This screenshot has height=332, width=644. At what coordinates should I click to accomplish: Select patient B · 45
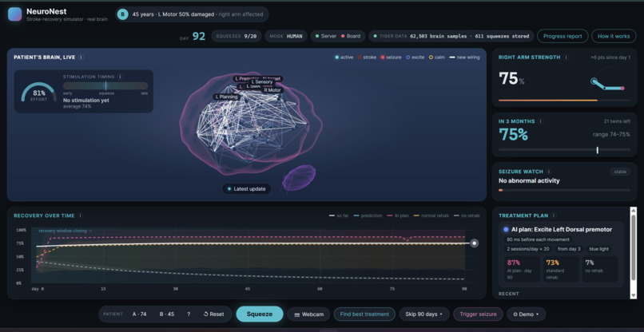[x=167, y=314]
